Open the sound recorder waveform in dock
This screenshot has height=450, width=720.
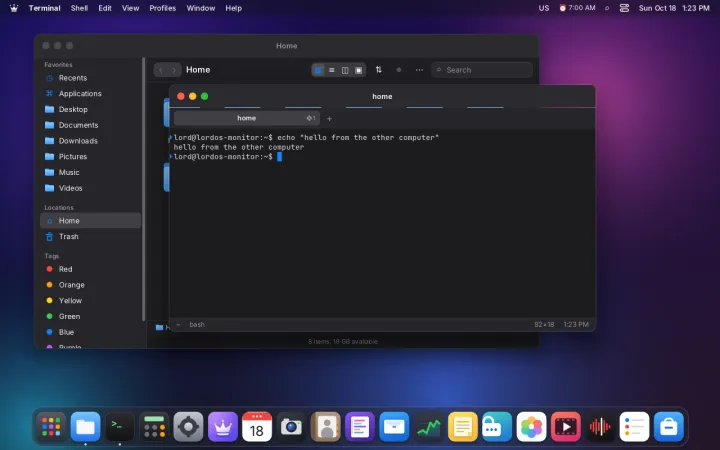(600, 427)
